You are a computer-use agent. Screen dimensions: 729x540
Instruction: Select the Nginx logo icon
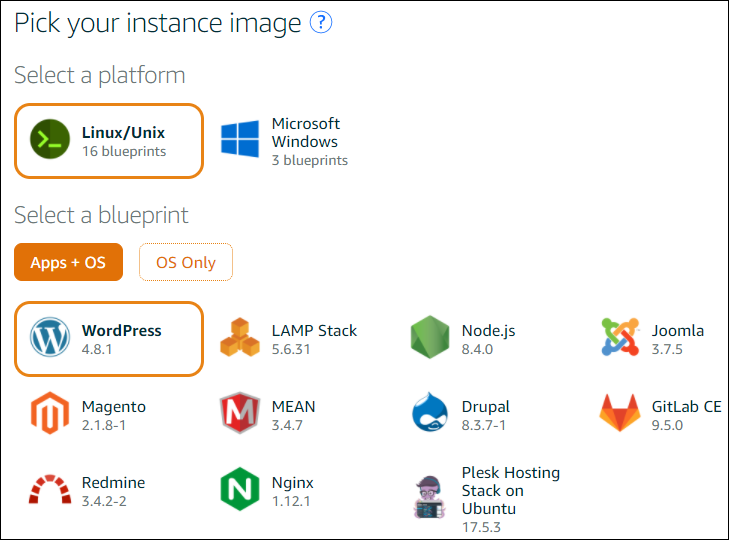coord(240,490)
